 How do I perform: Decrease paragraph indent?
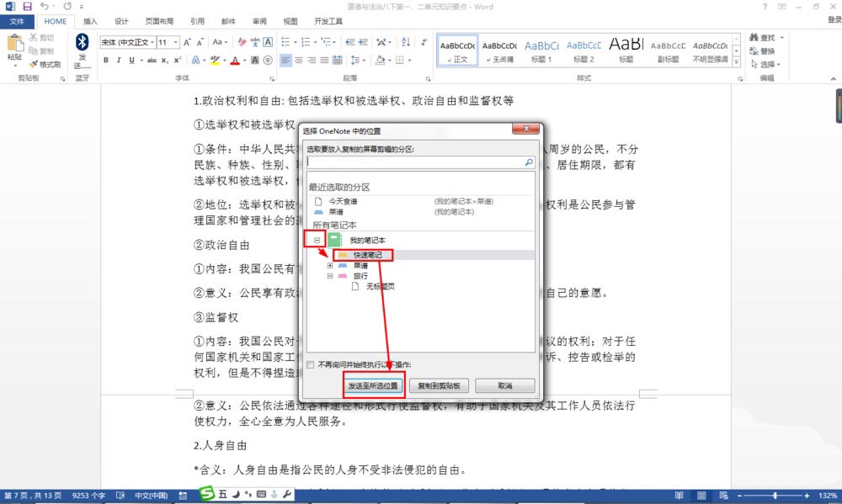350,42
